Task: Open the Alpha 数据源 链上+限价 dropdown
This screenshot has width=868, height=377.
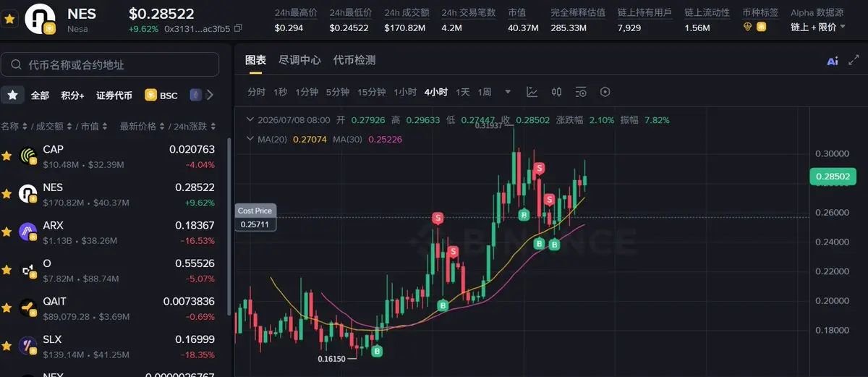Action: (818, 27)
